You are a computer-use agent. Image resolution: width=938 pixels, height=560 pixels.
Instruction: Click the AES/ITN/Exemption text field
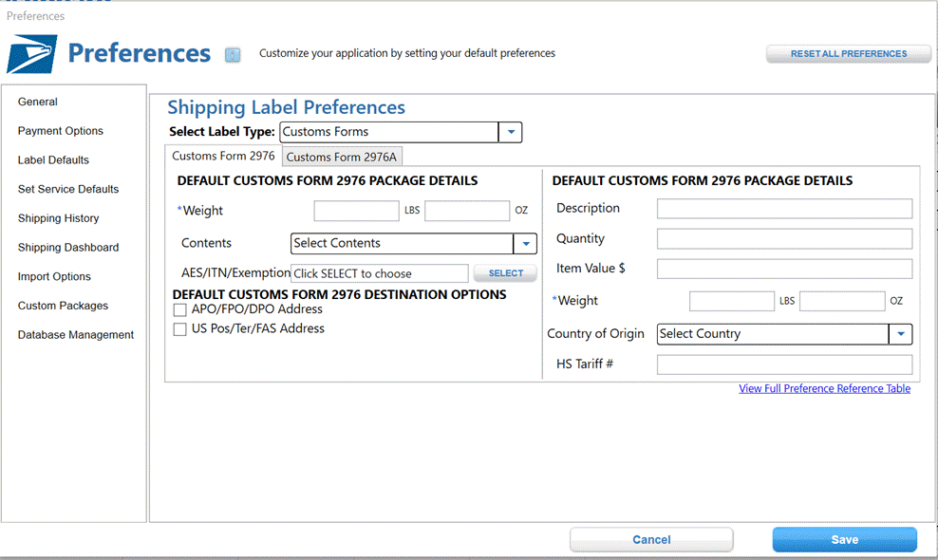[379, 273]
